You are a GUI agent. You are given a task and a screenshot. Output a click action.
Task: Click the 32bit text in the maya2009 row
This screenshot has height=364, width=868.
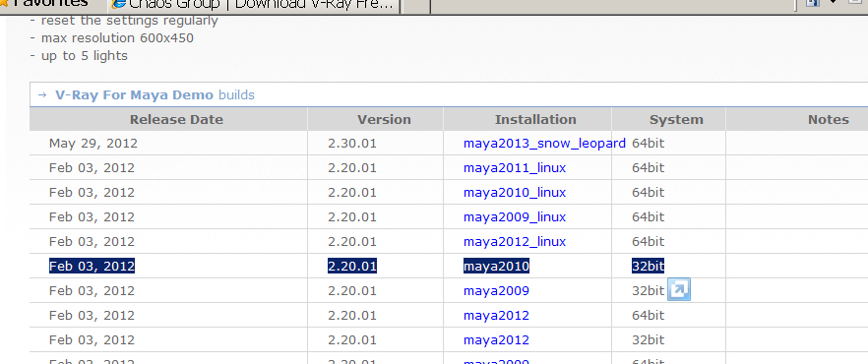[649, 290]
